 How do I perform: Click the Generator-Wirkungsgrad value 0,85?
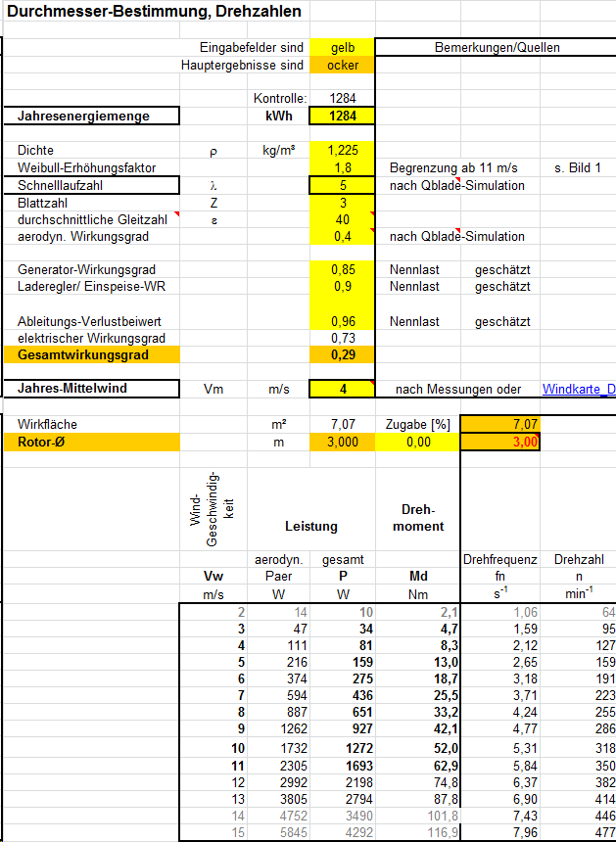click(x=342, y=269)
